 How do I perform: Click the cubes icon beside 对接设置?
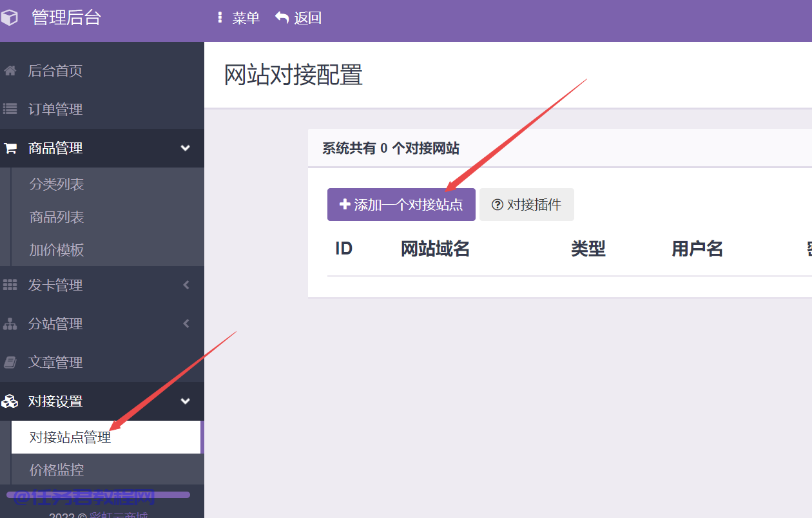[x=10, y=401]
